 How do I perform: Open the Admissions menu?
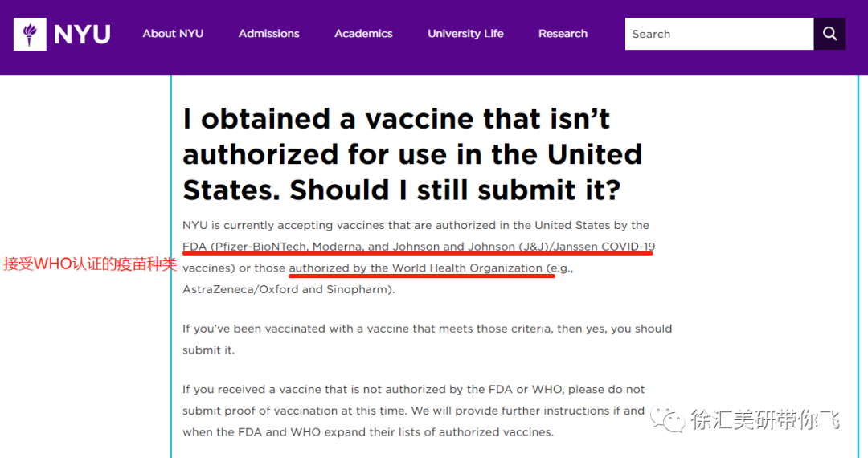tap(268, 34)
